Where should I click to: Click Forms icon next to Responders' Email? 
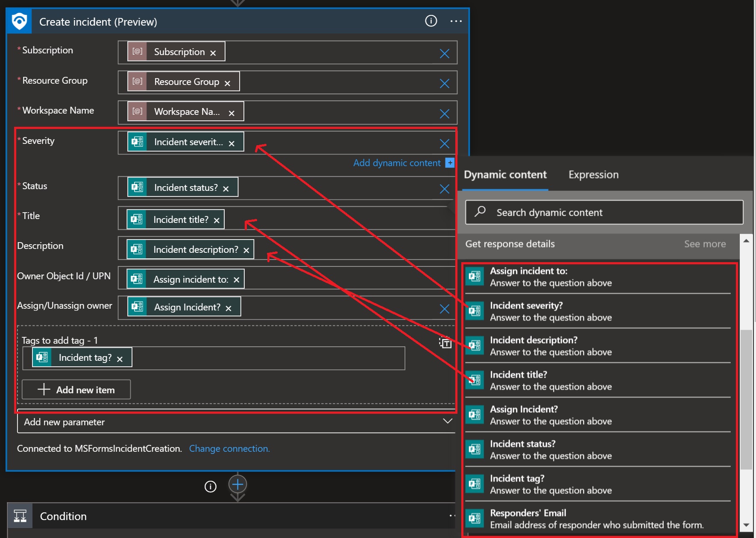pyautogui.click(x=475, y=518)
